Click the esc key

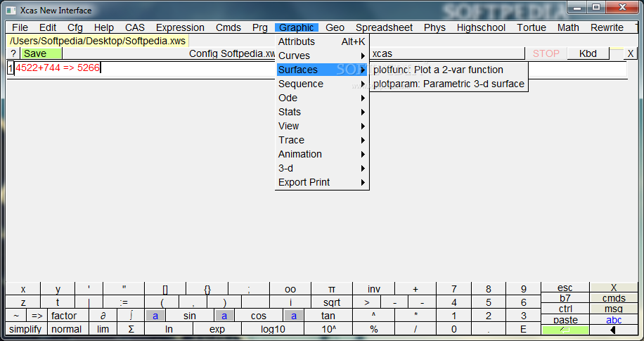565,288
